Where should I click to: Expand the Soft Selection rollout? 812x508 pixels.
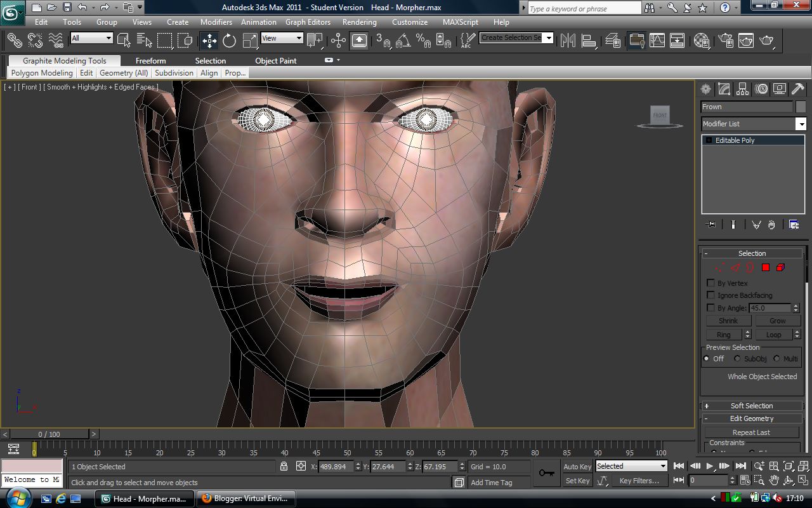click(752, 406)
